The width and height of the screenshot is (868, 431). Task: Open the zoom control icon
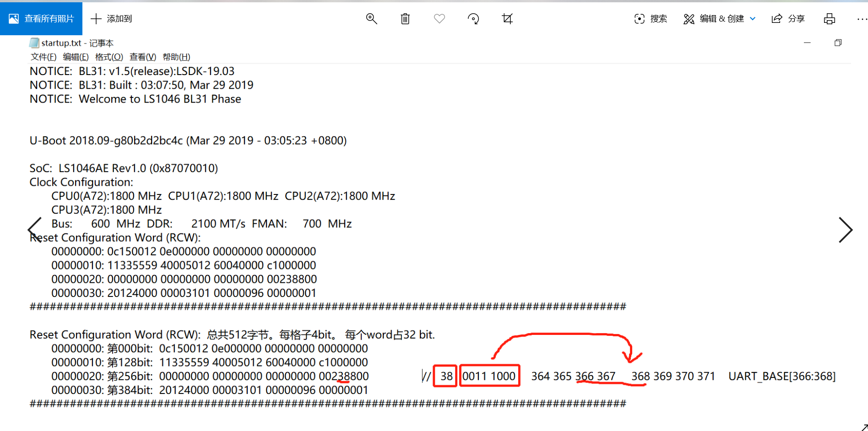pos(371,19)
